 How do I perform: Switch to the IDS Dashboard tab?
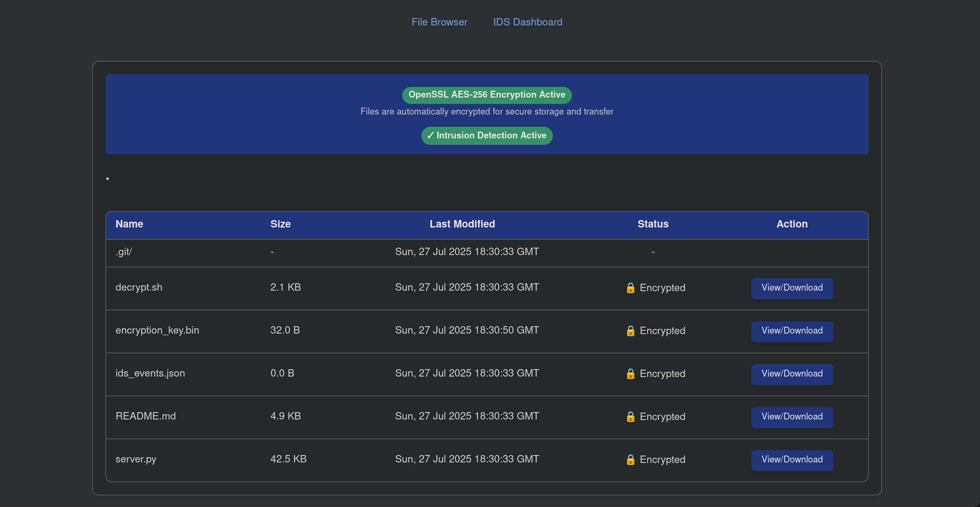(527, 22)
